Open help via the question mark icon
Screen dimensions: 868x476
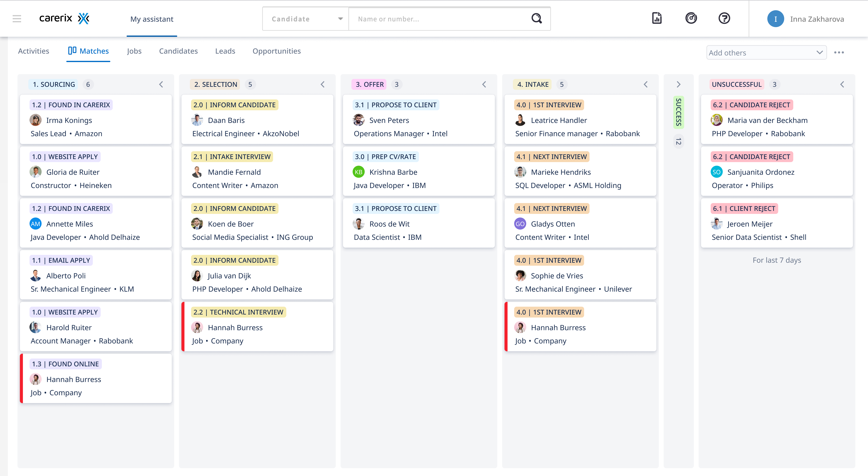click(724, 19)
